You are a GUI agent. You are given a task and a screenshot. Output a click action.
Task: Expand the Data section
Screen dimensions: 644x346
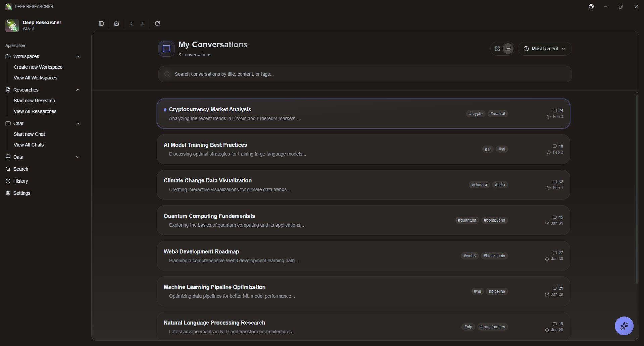(x=78, y=157)
